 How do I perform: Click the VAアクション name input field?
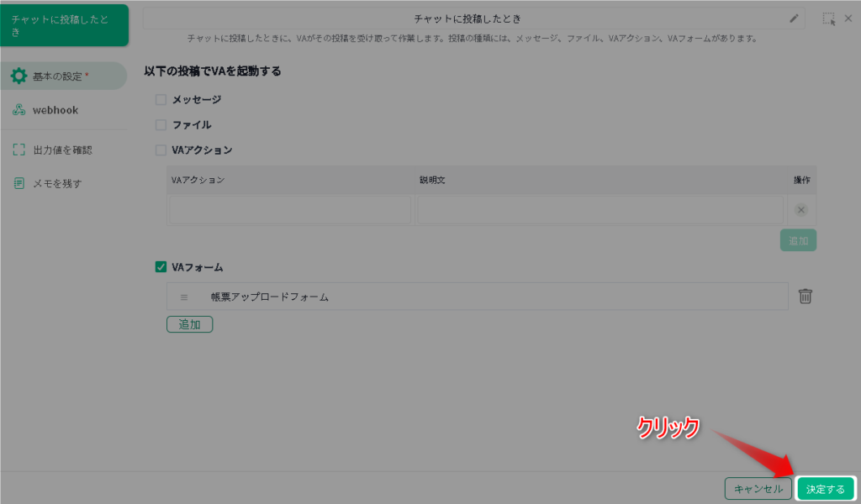(x=290, y=209)
